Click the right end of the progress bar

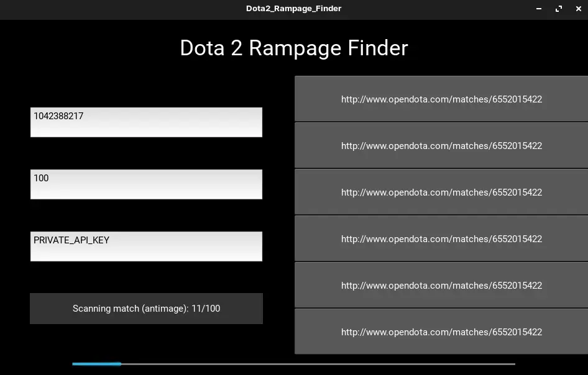click(513, 364)
